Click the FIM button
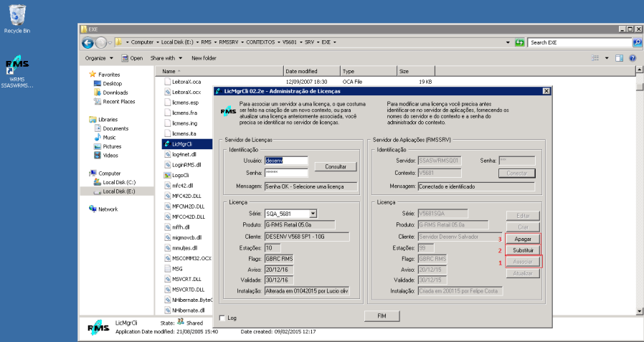Viewport: 644px width, 342px height. coord(382,316)
